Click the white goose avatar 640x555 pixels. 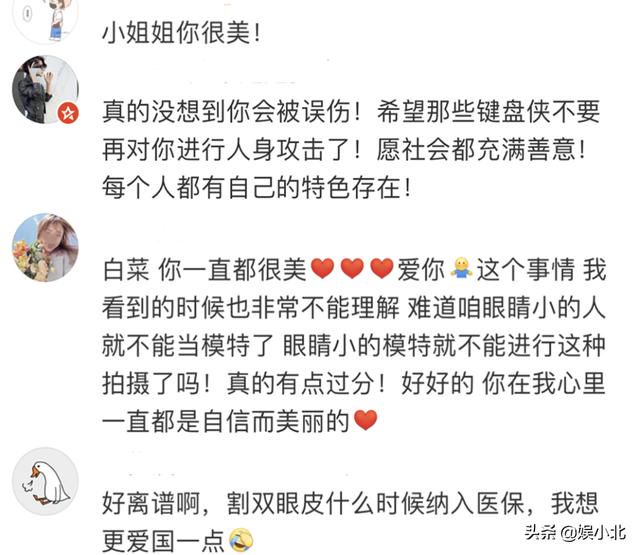(x=45, y=482)
